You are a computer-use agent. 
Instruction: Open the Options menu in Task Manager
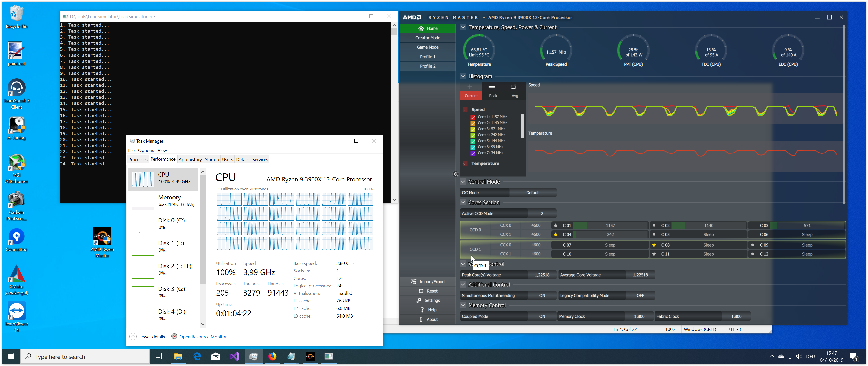point(146,150)
